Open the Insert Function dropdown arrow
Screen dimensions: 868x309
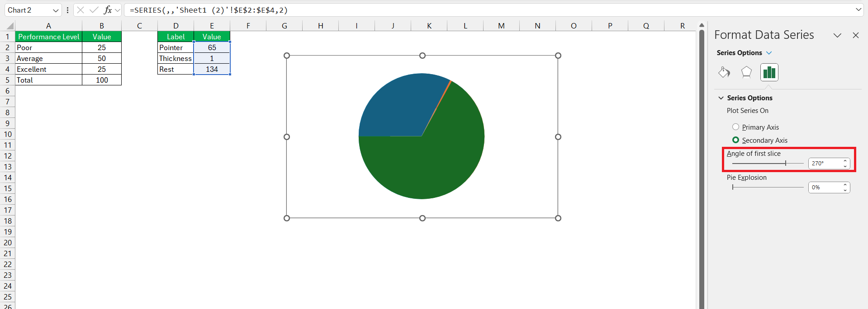[118, 10]
